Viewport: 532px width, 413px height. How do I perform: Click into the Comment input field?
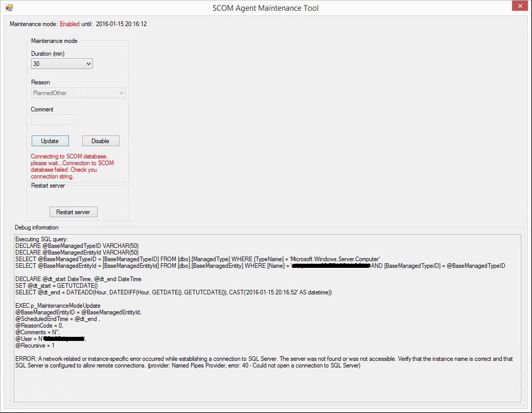click(57, 120)
